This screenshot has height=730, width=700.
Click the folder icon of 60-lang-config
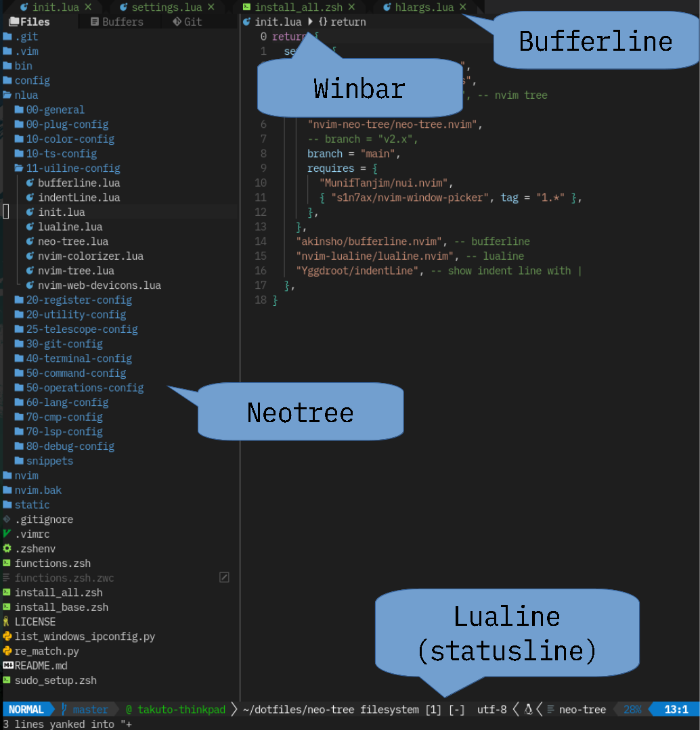(x=19, y=403)
